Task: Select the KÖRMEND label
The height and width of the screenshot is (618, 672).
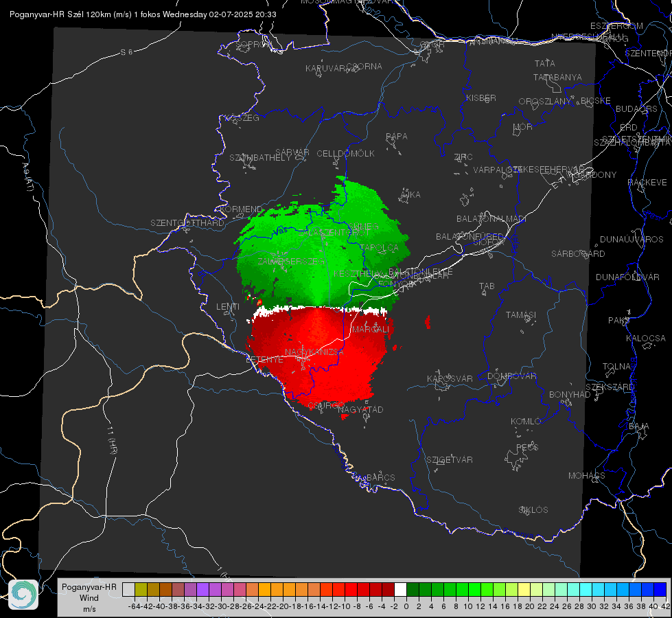Action: coord(241,209)
